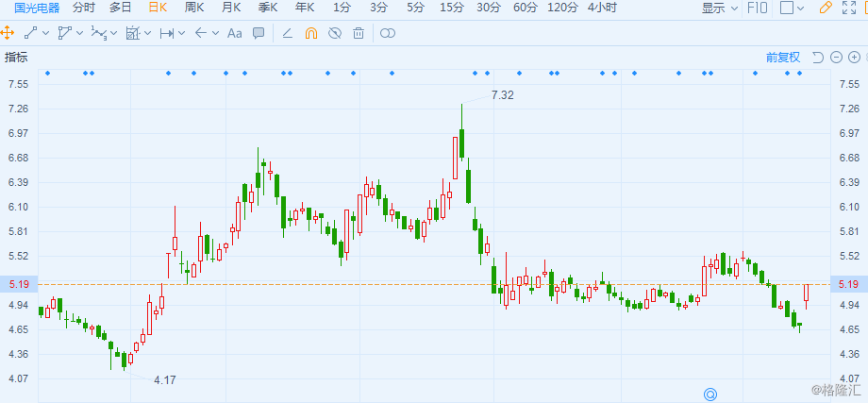Click the F10 company info button
Image resolution: width=868 pixels, height=403 pixels.
(757, 8)
